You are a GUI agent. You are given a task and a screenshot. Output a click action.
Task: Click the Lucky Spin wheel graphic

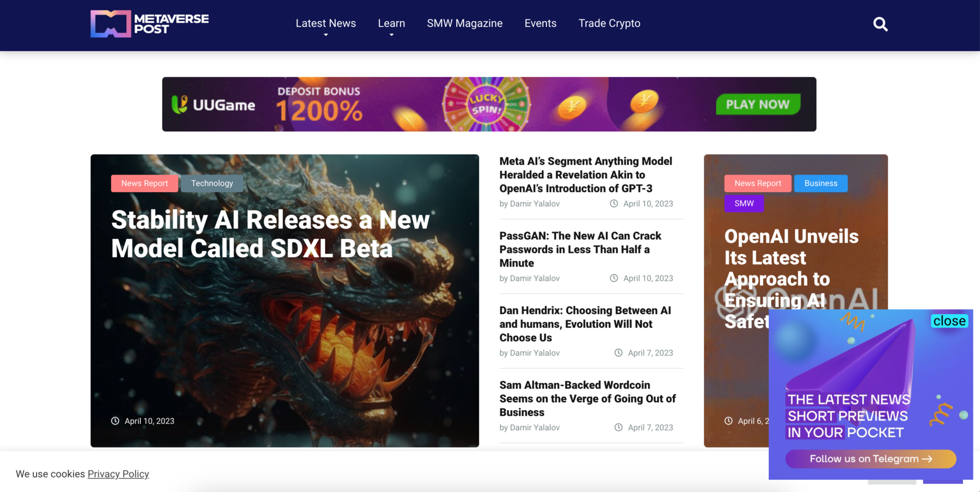(x=486, y=104)
